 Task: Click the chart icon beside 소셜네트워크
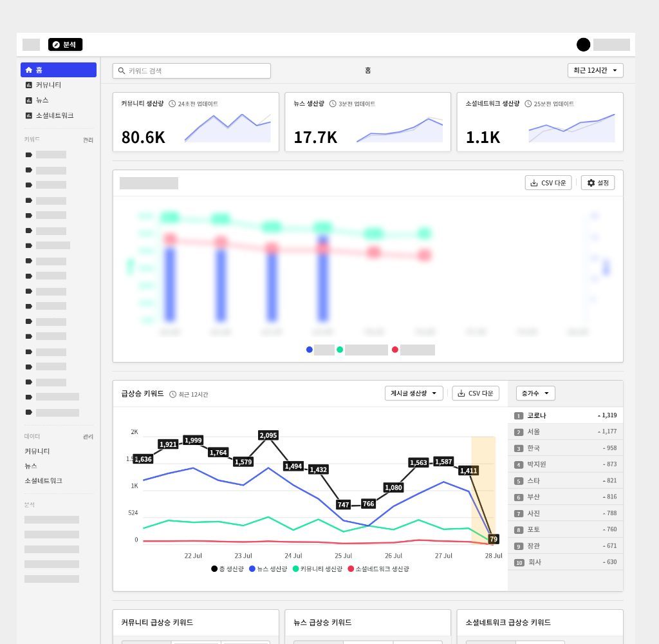point(28,116)
